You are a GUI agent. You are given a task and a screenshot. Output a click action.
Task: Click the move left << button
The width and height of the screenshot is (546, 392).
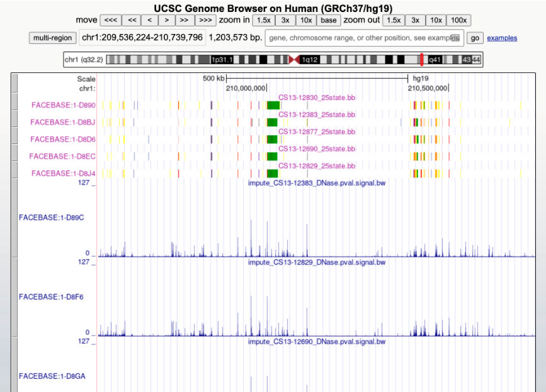[x=132, y=20]
